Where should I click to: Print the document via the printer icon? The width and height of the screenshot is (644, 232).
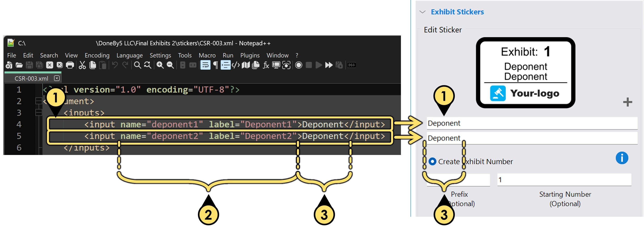(70, 65)
